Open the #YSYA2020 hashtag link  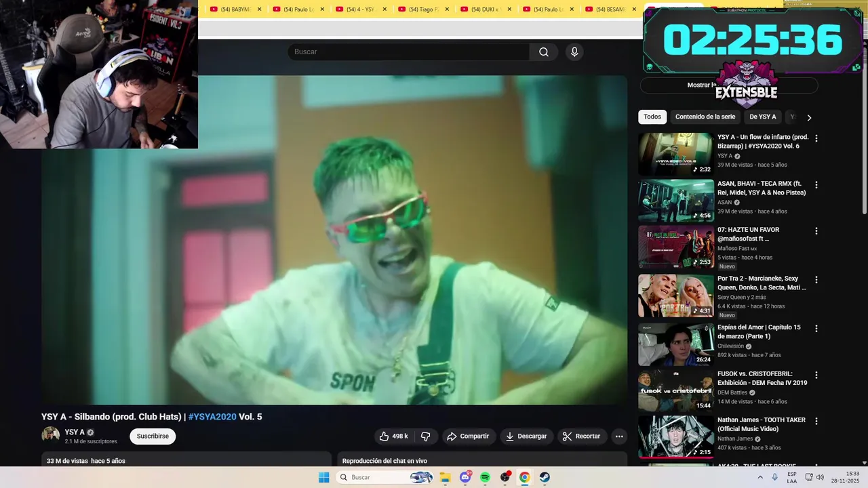(x=212, y=417)
